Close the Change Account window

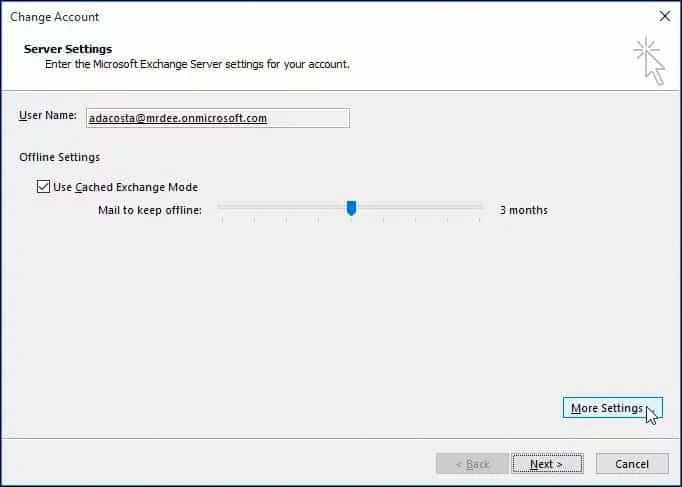665,17
